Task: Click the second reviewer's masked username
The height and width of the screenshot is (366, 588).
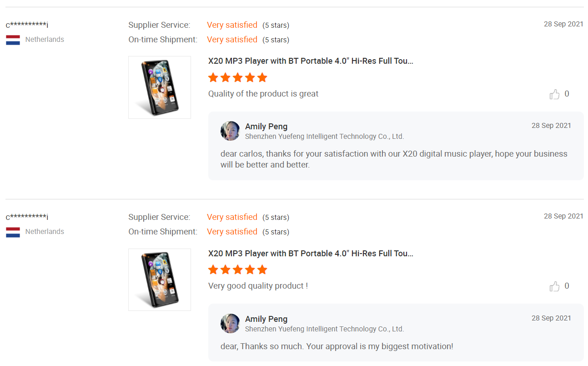Action: pos(27,217)
